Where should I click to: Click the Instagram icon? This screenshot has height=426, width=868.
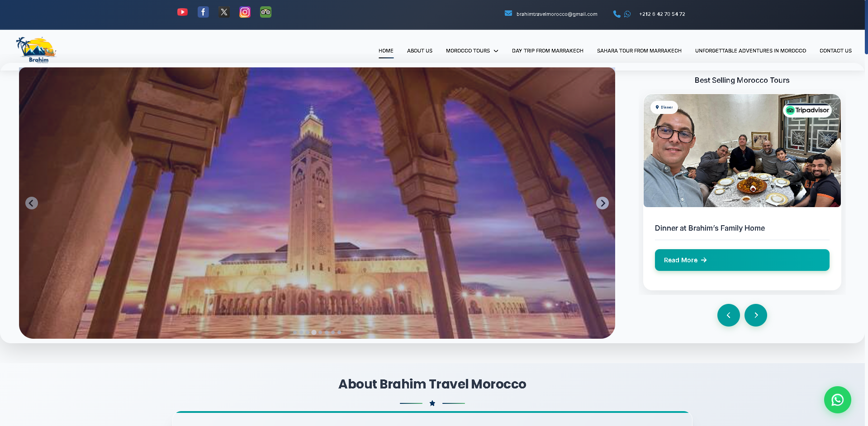pyautogui.click(x=245, y=12)
